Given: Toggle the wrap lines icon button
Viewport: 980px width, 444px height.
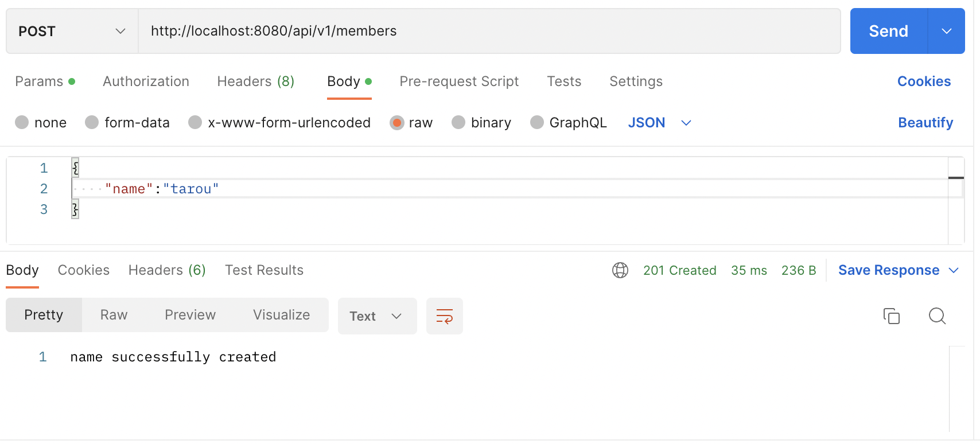Looking at the screenshot, I should pos(445,316).
